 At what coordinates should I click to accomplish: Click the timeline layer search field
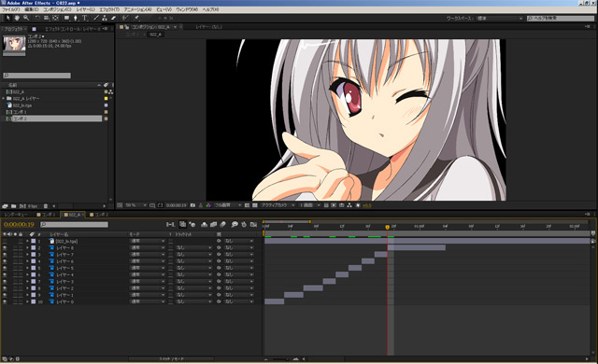coord(75,225)
